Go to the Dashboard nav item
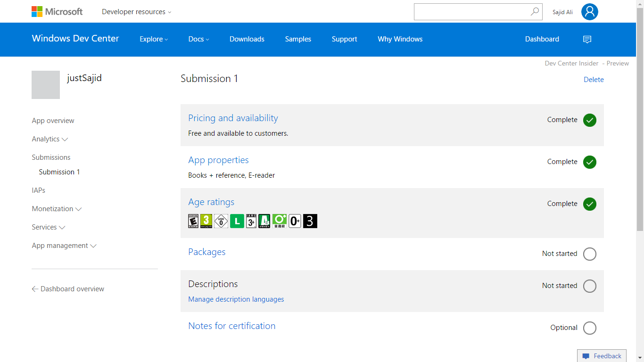The width and height of the screenshot is (644, 362). click(x=542, y=39)
